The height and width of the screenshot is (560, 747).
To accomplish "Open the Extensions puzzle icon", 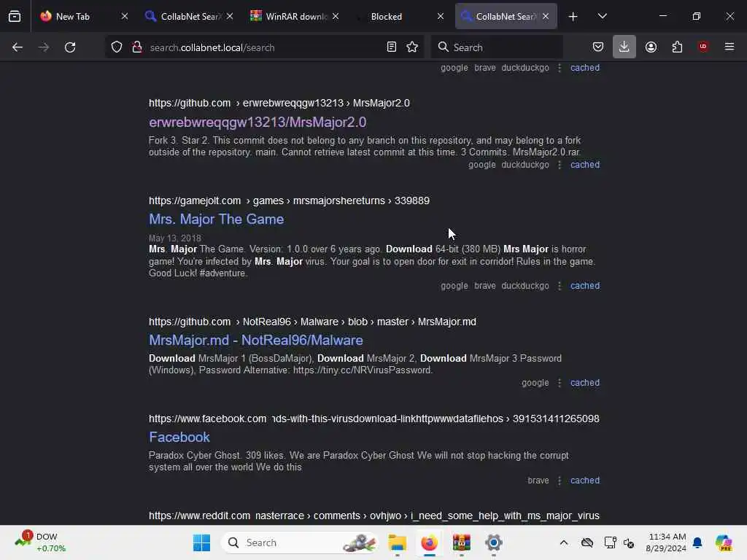I will [677, 47].
